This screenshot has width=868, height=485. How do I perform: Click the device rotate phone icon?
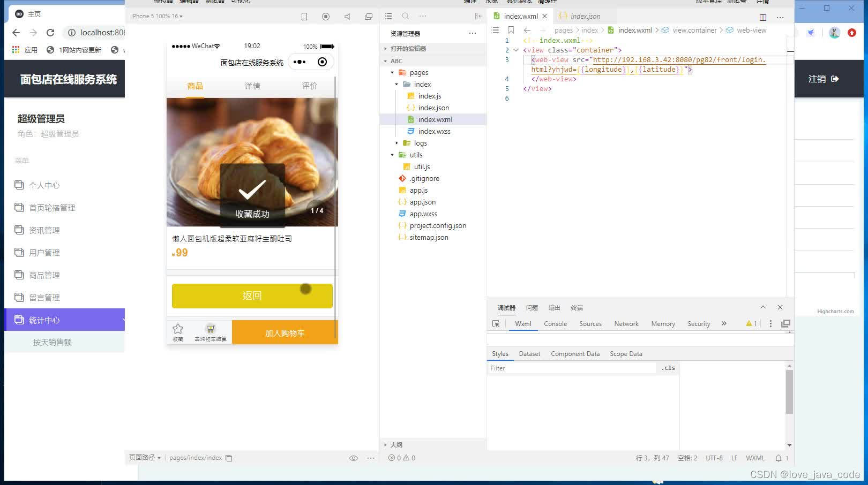pos(304,17)
